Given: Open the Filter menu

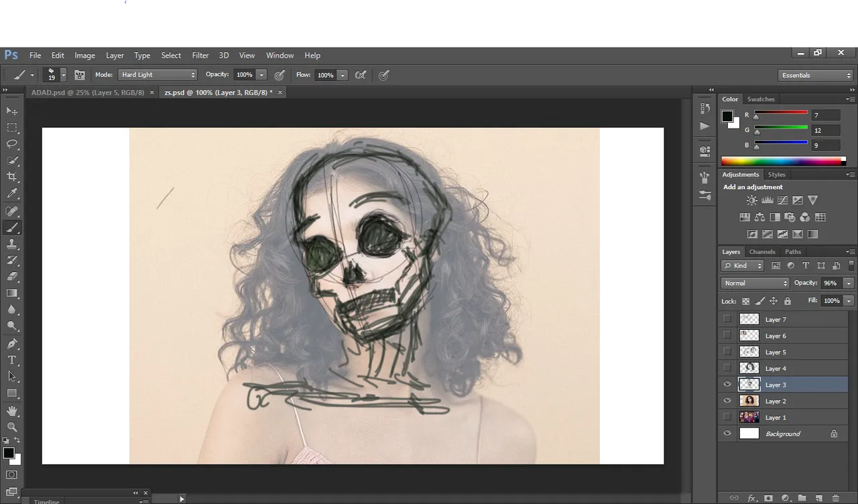Looking at the screenshot, I should pos(200,56).
